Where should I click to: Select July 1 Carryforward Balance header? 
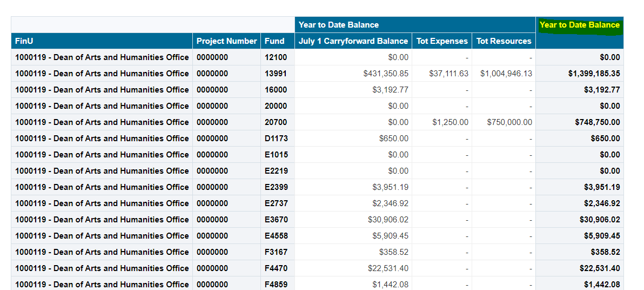click(353, 41)
